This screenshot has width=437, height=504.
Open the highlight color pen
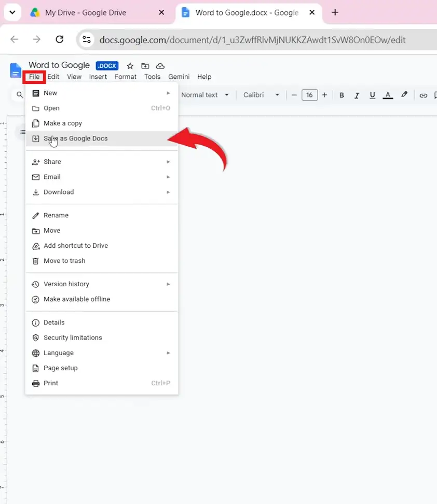tap(404, 95)
